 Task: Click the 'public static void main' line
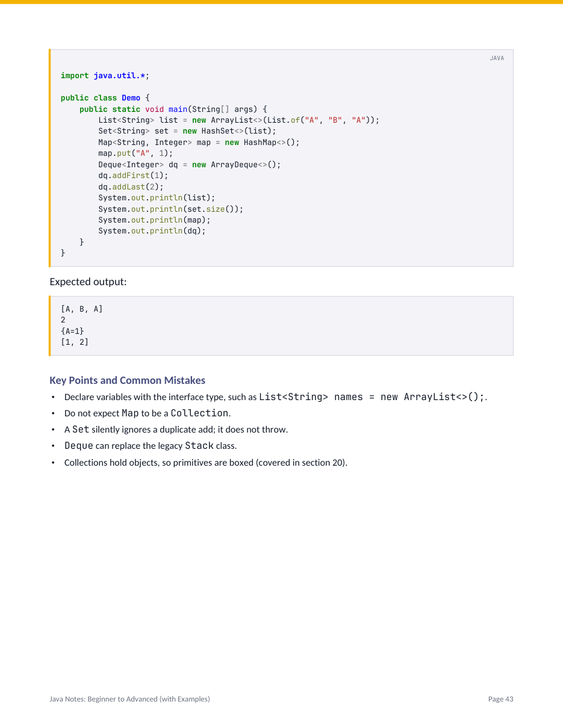(x=173, y=109)
